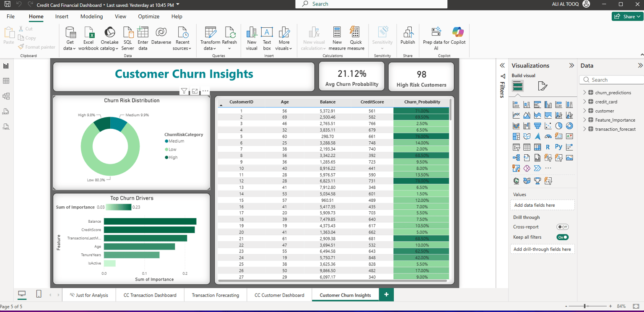The image size is (644, 312).
Task: Toggle Cross-report drill through off switch
Action: (x=562, y=227)
